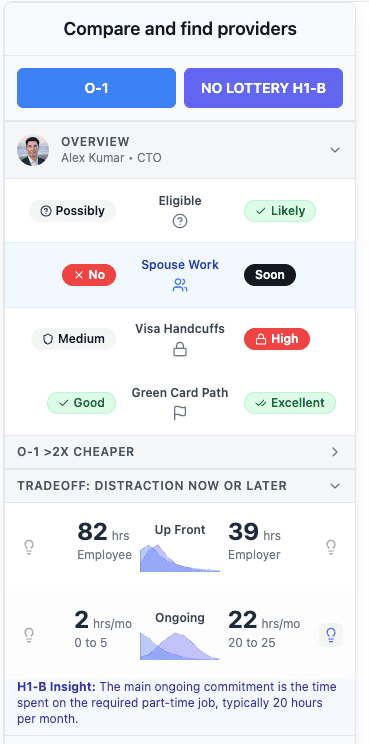The width and height of the screenshot is (369, 744).
Task: Click the red High handcuffs badge
Action: coord(277,339)
